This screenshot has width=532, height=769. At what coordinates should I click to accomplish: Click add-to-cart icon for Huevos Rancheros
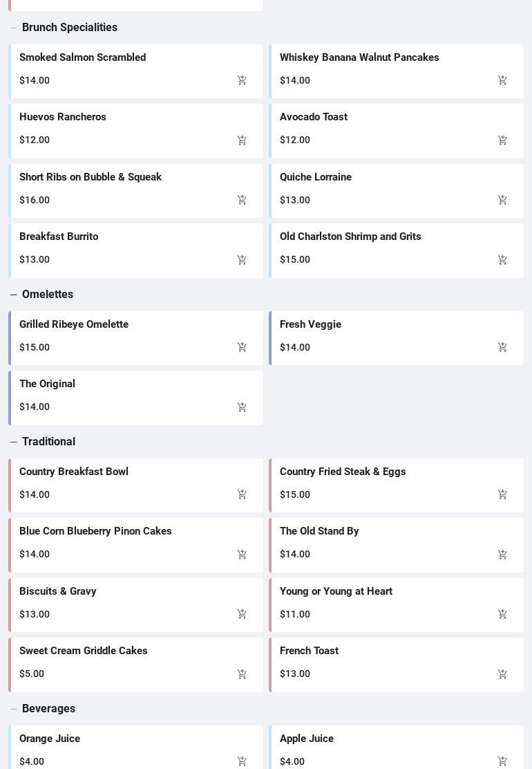click(x=242, y=140)
